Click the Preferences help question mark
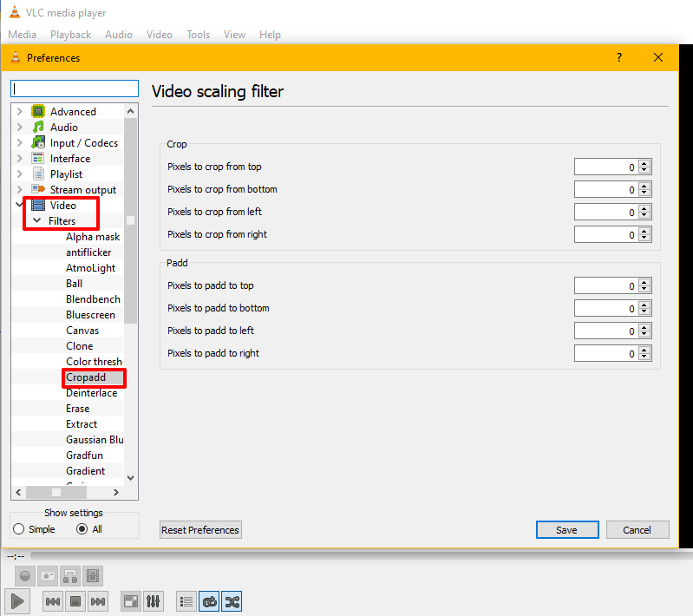Viewport: 693px width, 616px height. point(619,57)
